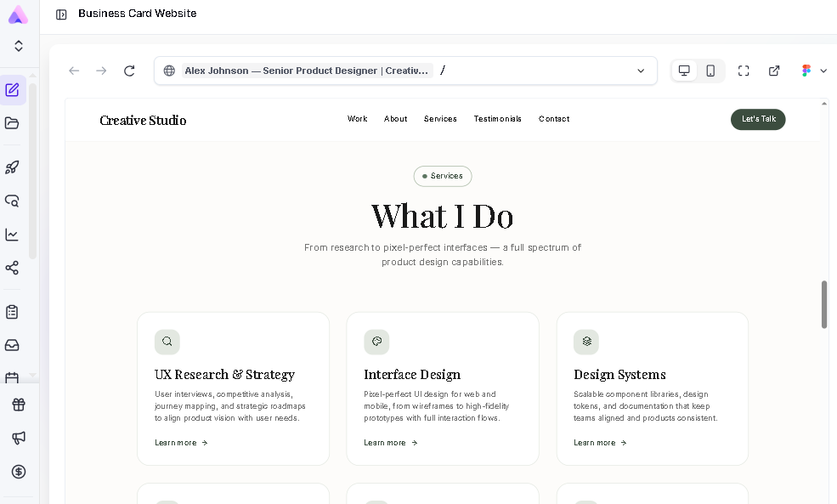The image size is (837, 504).
Task: Go back with the left arrow
Action: (x=74, y=71)
